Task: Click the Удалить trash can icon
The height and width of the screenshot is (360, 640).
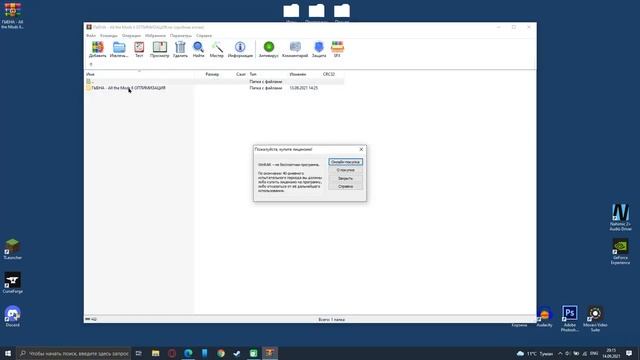Action: click(180, 49)
